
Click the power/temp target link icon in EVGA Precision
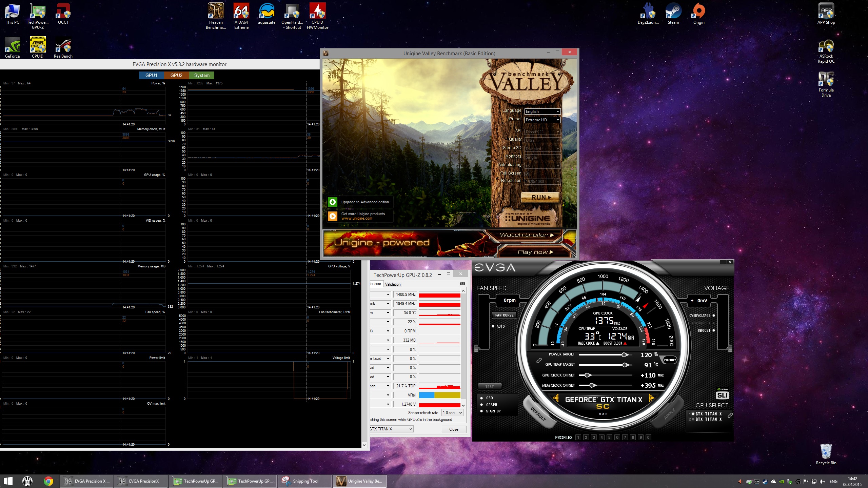[539, 361]
